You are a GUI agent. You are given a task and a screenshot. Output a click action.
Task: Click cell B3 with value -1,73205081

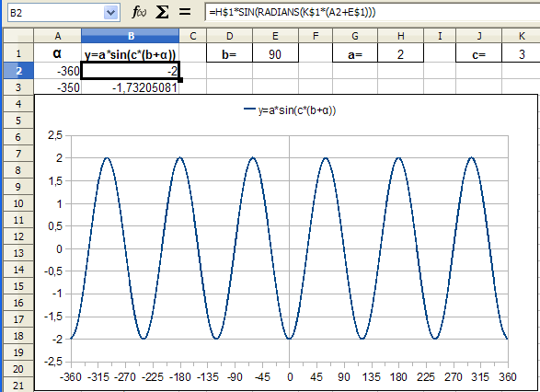[x=131, y=87]
